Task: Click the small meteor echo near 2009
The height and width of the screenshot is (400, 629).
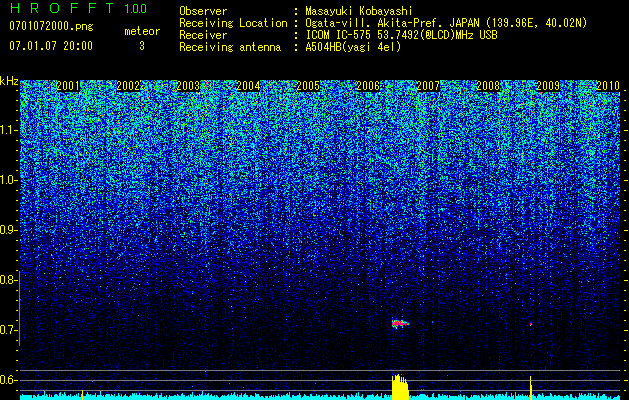Action: pos(531,324)
